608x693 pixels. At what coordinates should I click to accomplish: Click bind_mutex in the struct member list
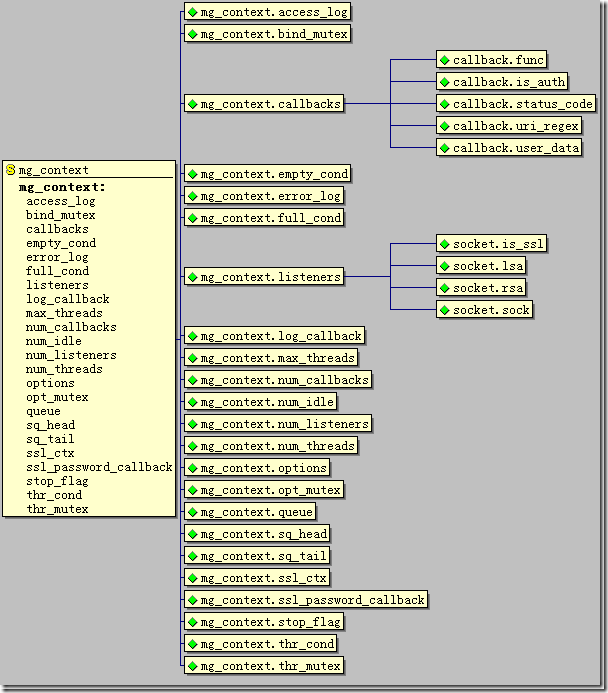61,215
